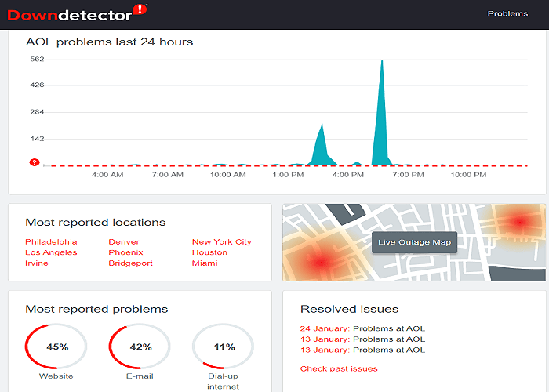Click the E-mail label under gauge
Screen dimensions: 549x392
(x=140, y=376)
